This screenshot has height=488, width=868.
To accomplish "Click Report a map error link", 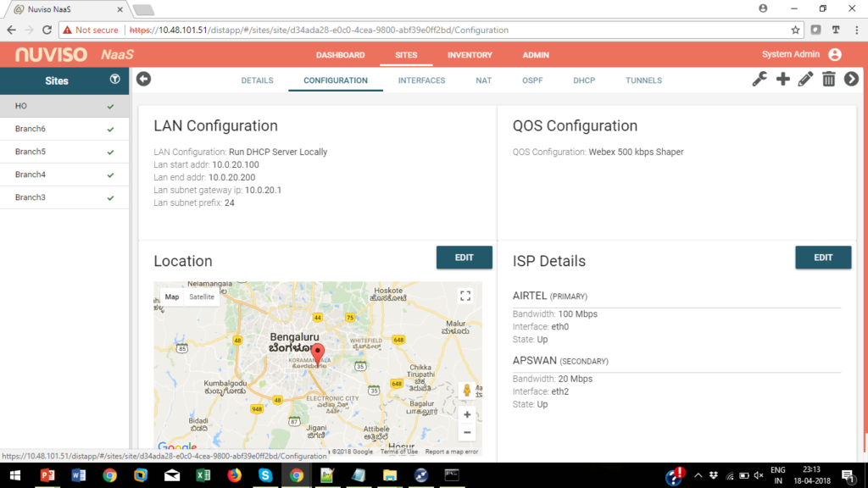I will coord(452,452).
